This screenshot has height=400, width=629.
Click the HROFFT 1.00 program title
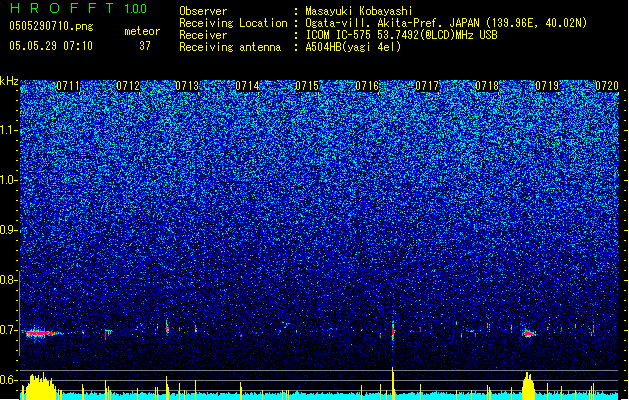point(78,8)
